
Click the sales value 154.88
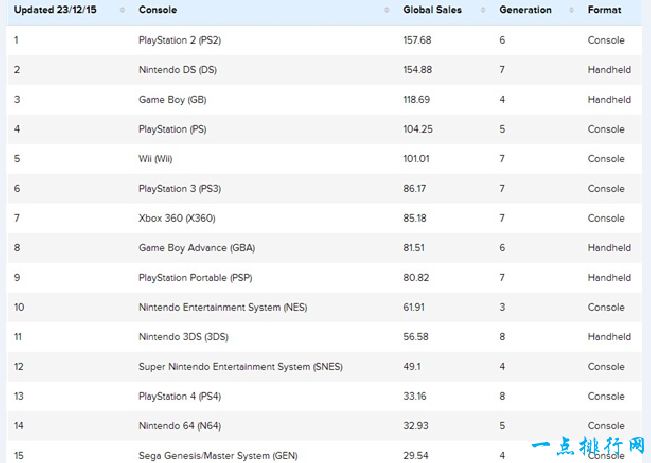click(x=418, y=70)
